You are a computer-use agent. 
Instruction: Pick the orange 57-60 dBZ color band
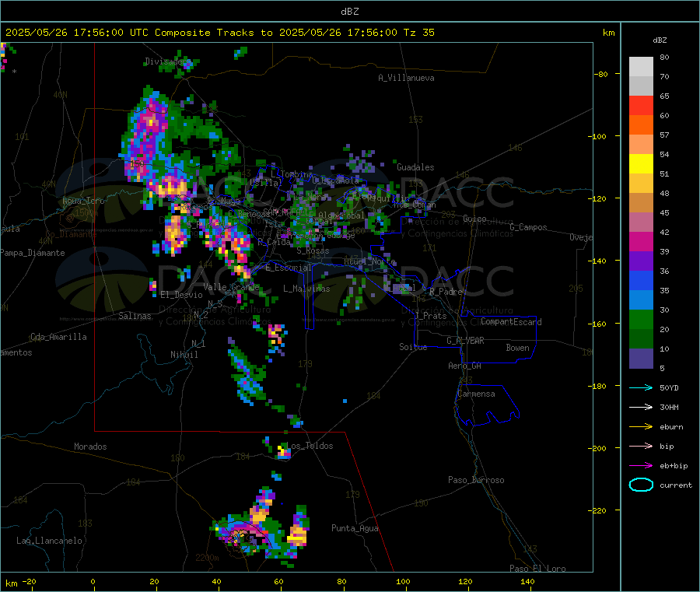(x=641, y=125)
